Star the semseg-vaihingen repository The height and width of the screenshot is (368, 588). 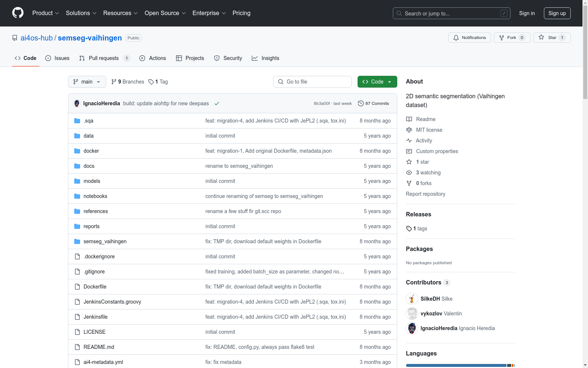point(552,38)
